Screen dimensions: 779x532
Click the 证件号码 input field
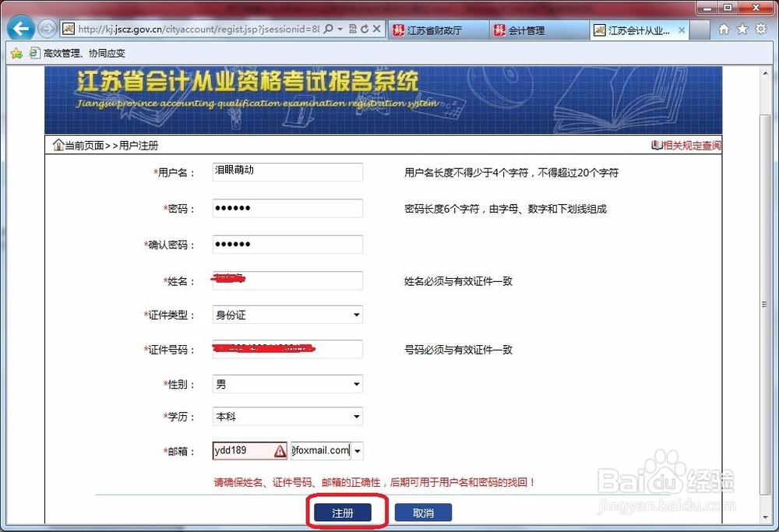(x=287, y=349)
